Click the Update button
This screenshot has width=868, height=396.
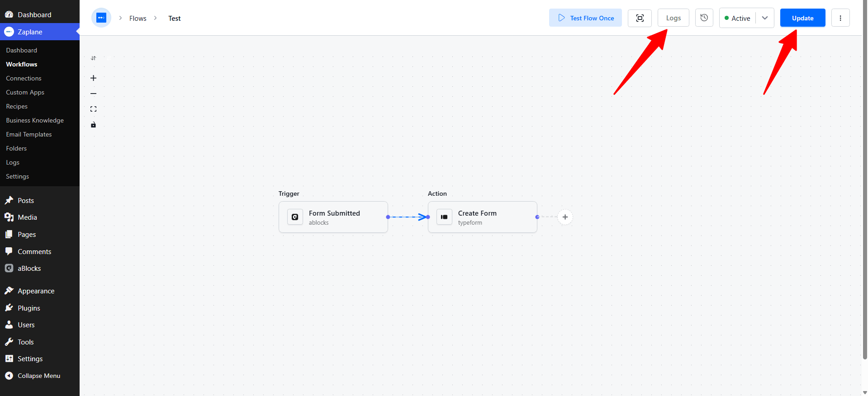pos(802,18)
